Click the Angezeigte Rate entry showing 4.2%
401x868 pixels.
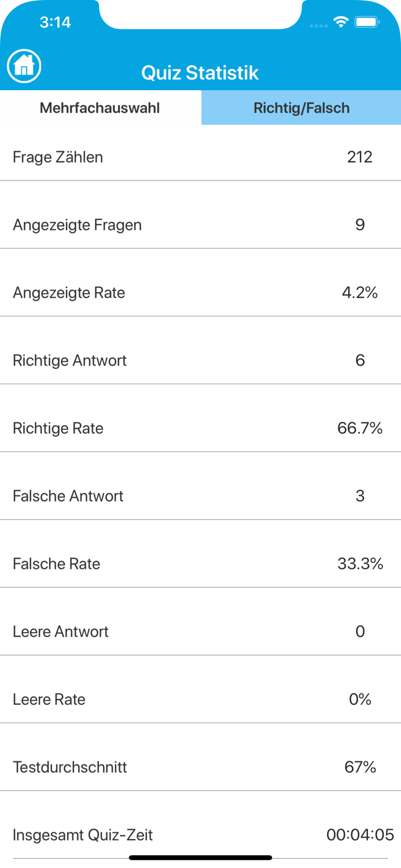pyautogui.click(x=200, y=292)
